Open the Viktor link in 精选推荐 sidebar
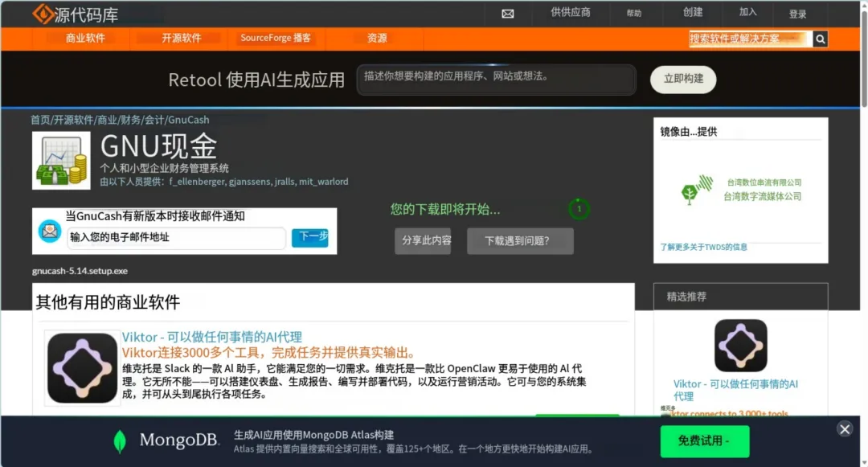Viewport: 868px width, 467px height. pyautogui.click(x=735, y=390)
